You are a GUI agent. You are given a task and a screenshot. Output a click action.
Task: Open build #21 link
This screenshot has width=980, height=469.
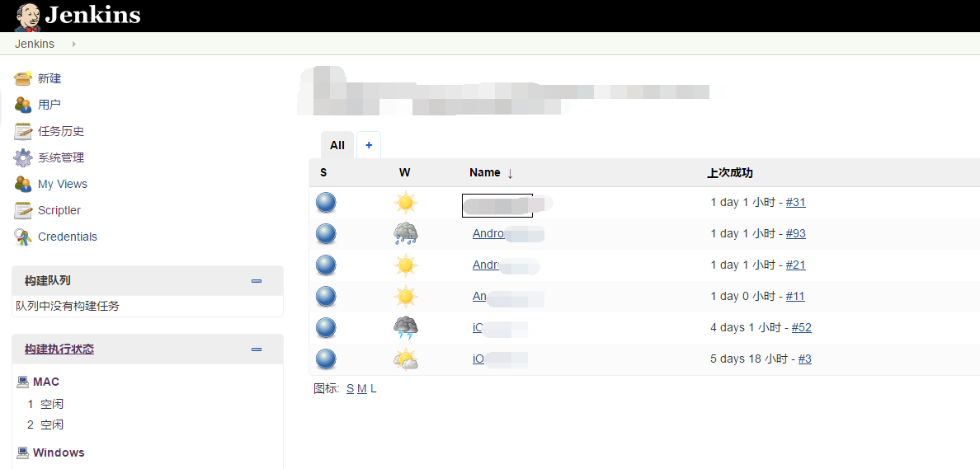pos(795,265)
